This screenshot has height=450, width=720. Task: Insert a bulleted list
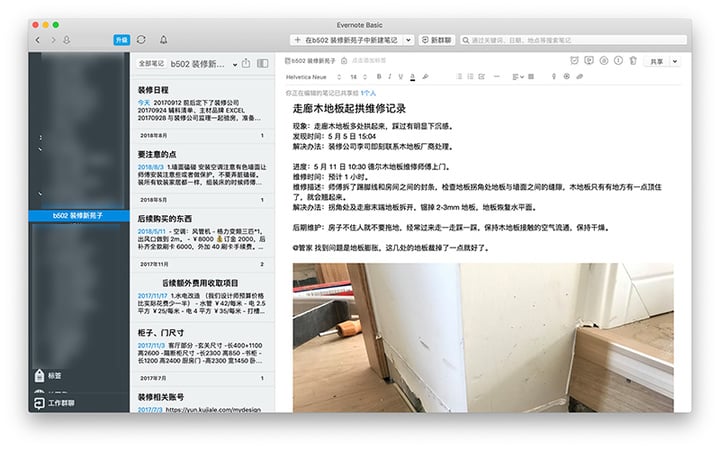click(459, 77)
